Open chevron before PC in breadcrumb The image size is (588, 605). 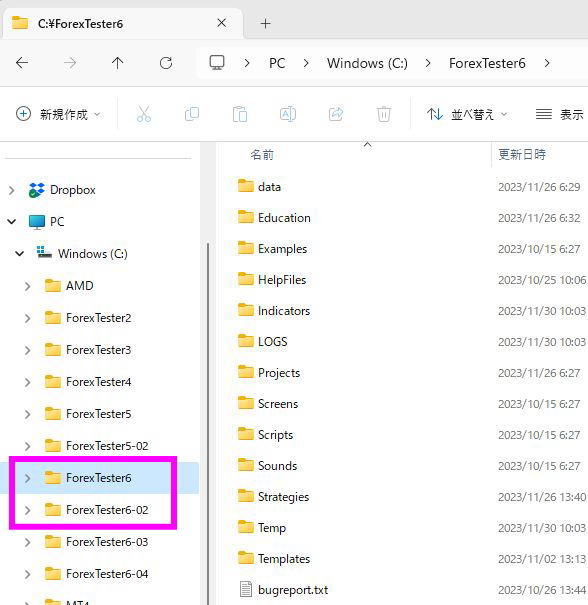(x=247, y=63)
